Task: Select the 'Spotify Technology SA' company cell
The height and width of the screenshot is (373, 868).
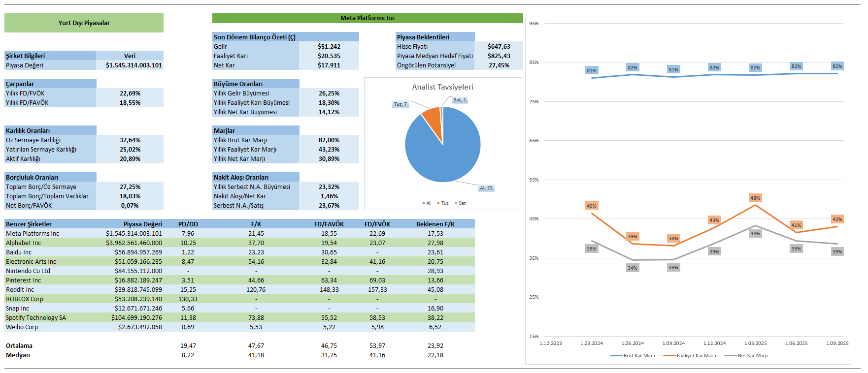Action: point(36,318)
